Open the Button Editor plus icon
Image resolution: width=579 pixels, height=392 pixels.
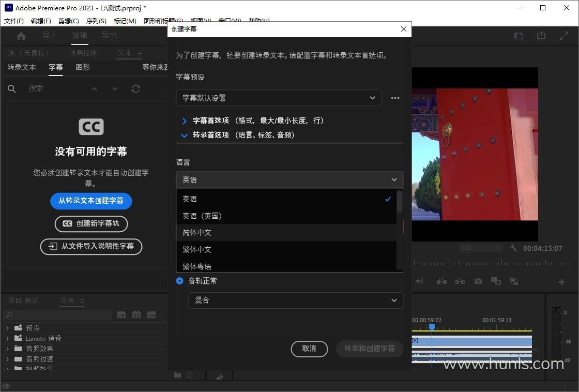(x=561, y=282)
